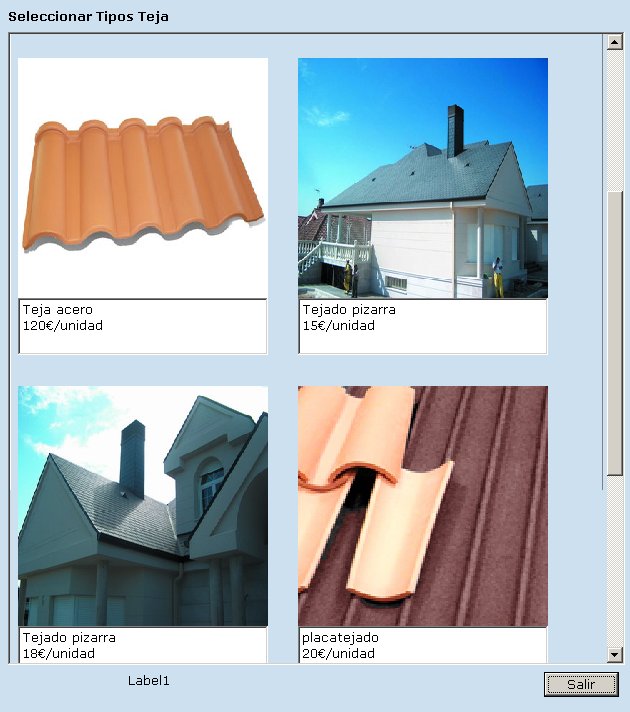Select the Tejado pizarra 18€ house image

point(143,506)
